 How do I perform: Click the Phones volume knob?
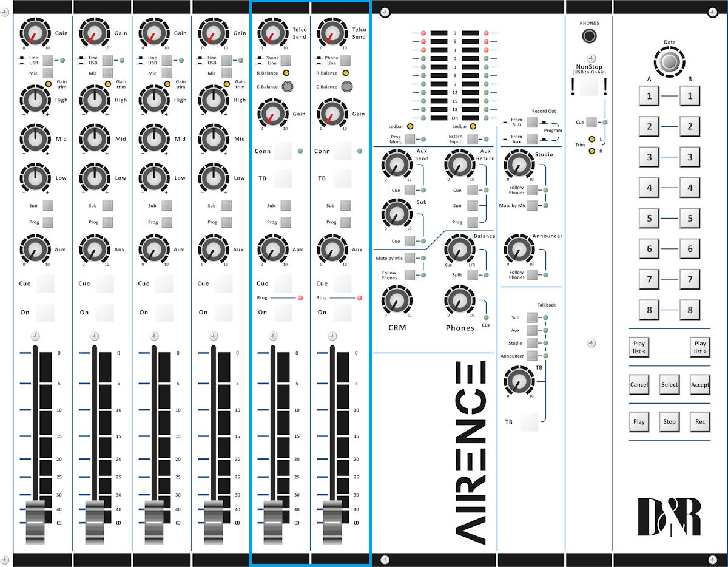point(460,299)
